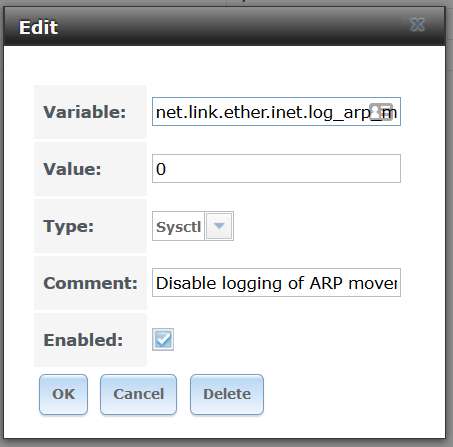
Task: Uncheck the Enabled checkbox
Action: pyautogui.click(x=163, y=340)
